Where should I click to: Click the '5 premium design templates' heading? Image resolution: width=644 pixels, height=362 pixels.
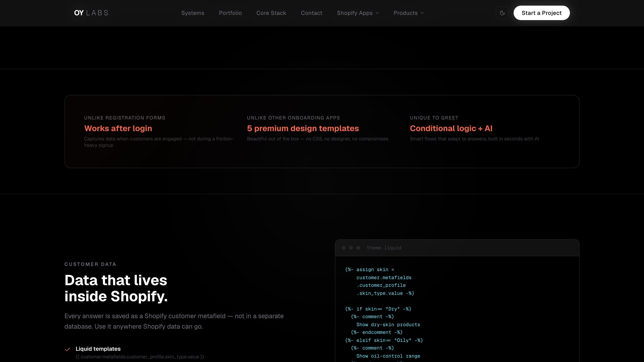(303, 128)
